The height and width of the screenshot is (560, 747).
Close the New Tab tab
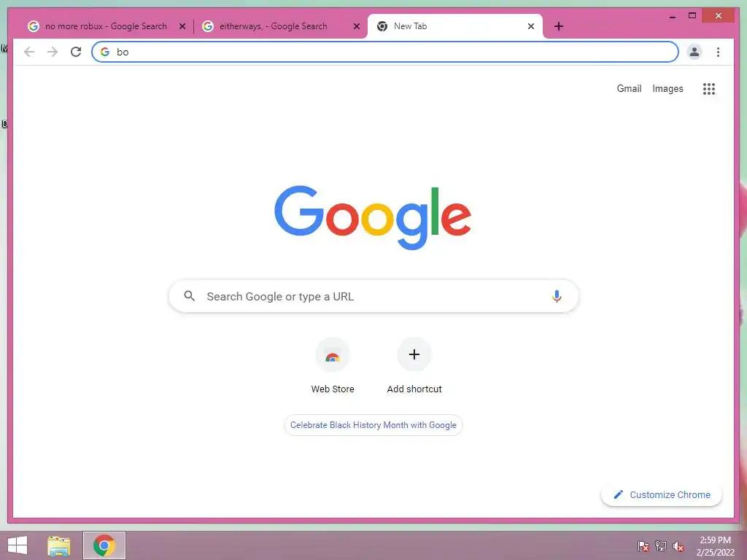pyautogui.click(x=531, y=26)
